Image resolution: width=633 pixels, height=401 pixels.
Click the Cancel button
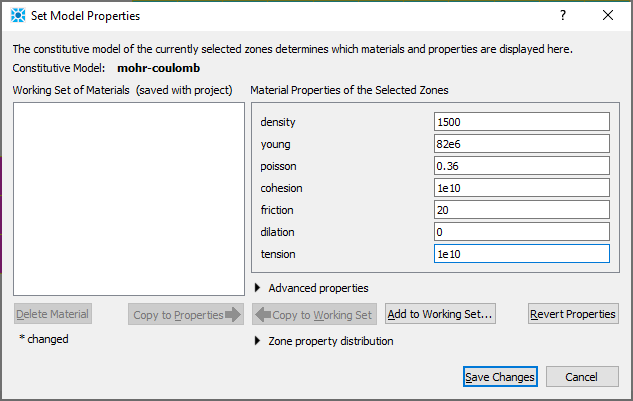click(582, 377)
